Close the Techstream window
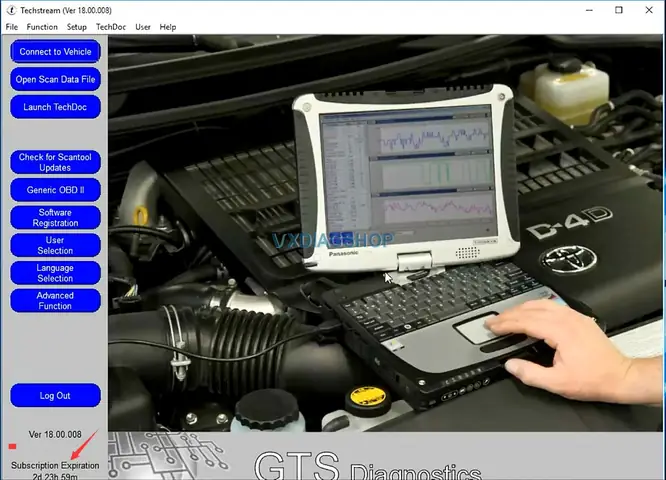Image resolution: width=666 pixels, height=480 pixels. point(649,10)
